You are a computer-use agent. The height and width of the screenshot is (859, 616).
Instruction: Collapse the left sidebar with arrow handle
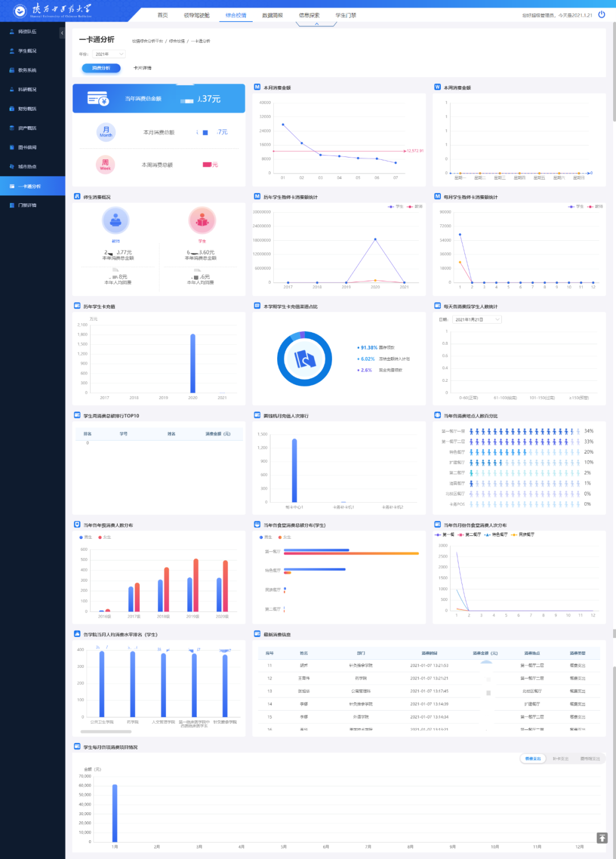62,33
